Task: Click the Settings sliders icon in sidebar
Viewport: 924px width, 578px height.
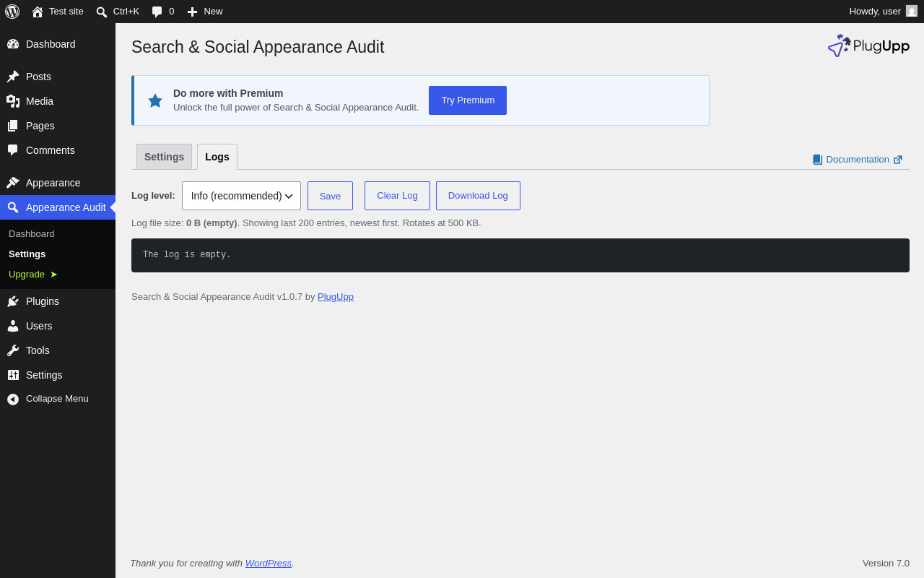Action: [13, 375]
